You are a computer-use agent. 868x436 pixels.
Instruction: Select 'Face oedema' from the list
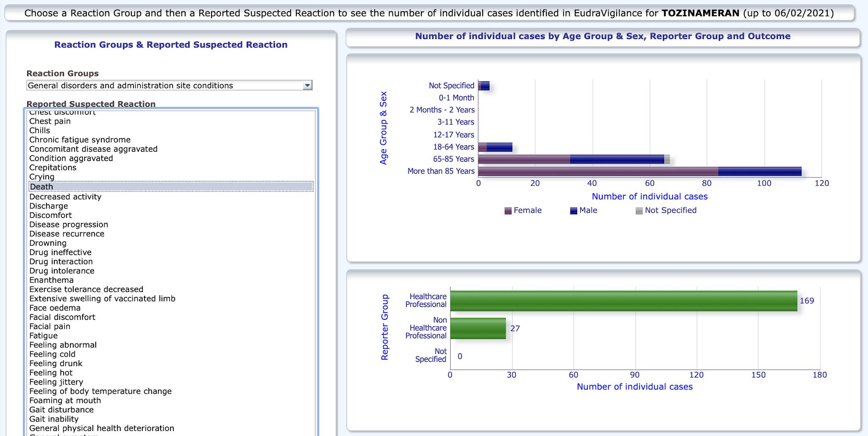(55, 308)
